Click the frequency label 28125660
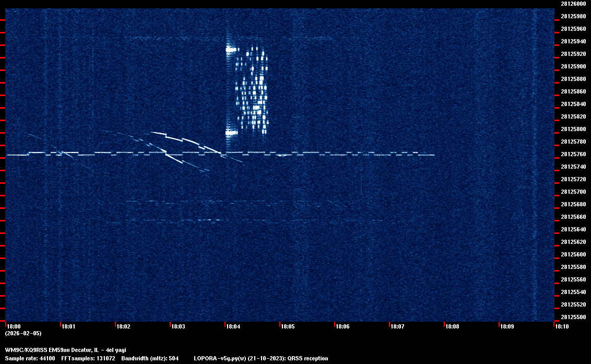Image resolution: width=591 pixels, height=364 pixels. coord(573,217)
